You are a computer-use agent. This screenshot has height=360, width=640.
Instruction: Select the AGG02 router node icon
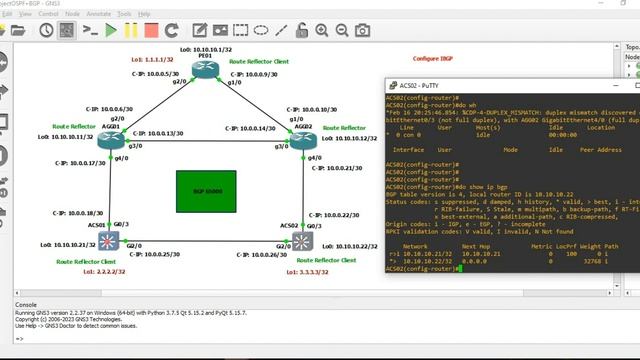303,140
